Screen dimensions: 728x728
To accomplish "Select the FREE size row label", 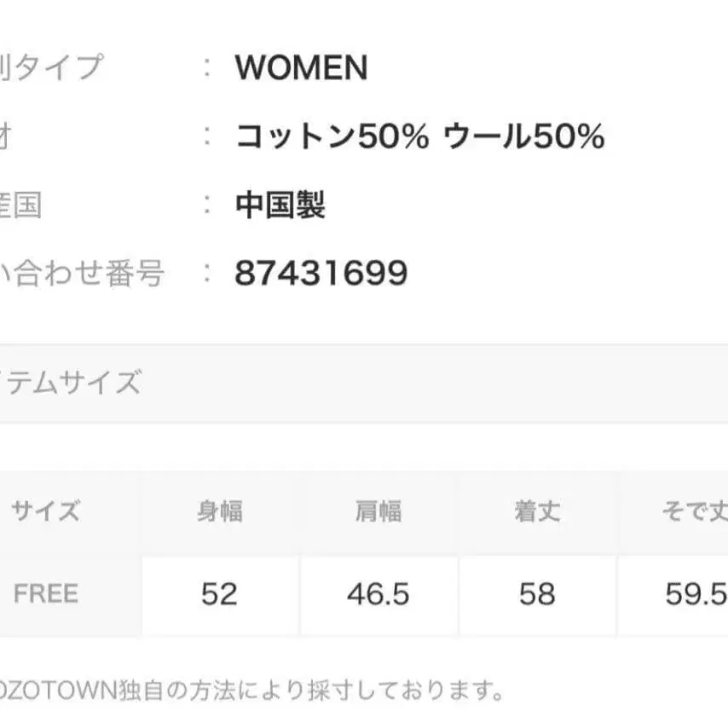I will coord(46,593).
